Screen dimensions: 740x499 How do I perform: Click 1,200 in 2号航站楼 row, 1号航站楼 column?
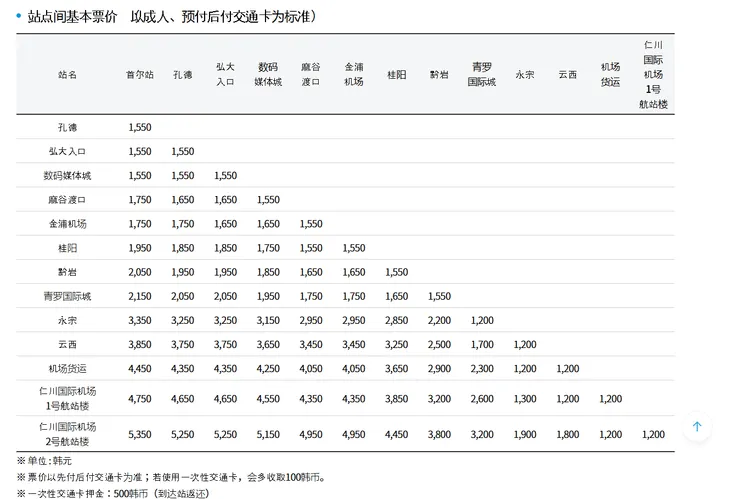pos(653,434)
